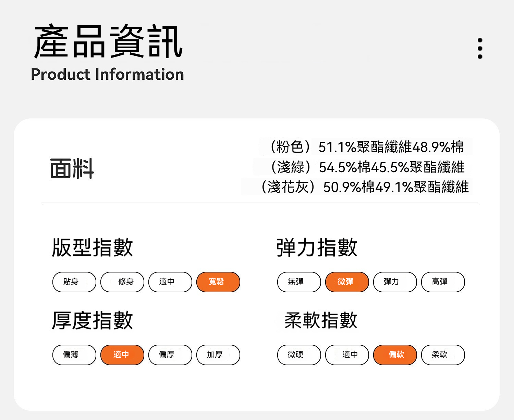Select the 偏薄 thickness option
514x420 pixels.
[x=74, y=355]
